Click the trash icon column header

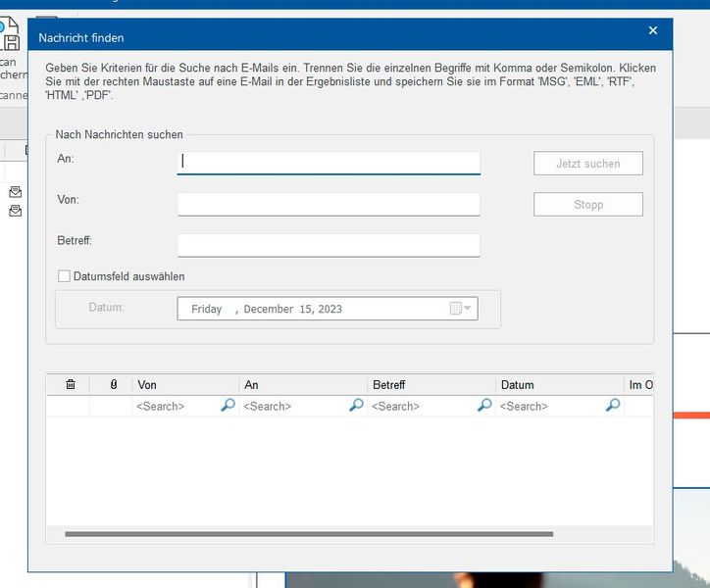pos(70,385)
